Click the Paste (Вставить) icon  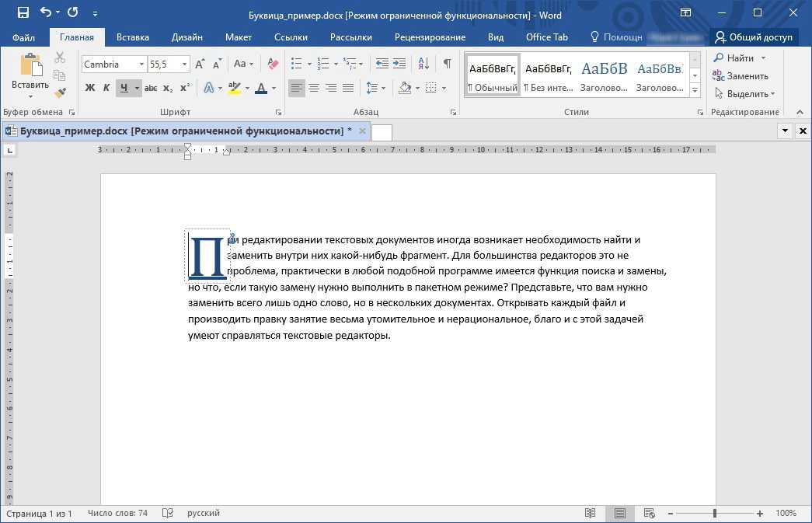31,65
